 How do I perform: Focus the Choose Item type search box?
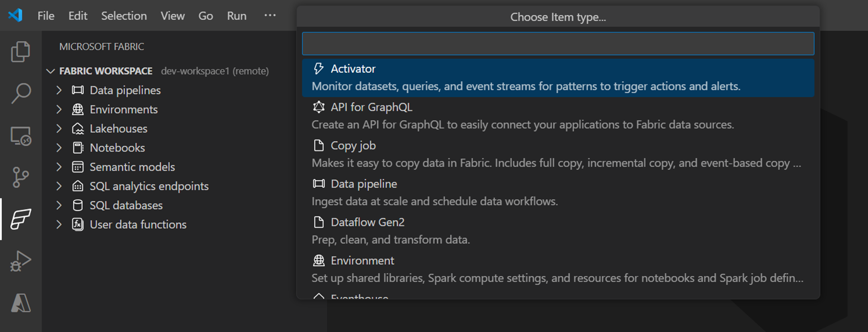(558, 44)
